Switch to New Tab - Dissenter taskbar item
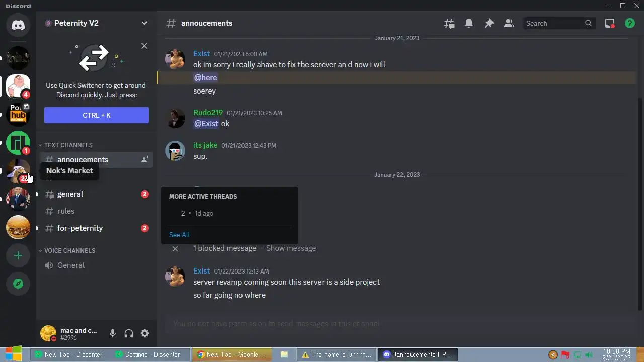This screenshot has height=362, width=644. pos(68,354)
